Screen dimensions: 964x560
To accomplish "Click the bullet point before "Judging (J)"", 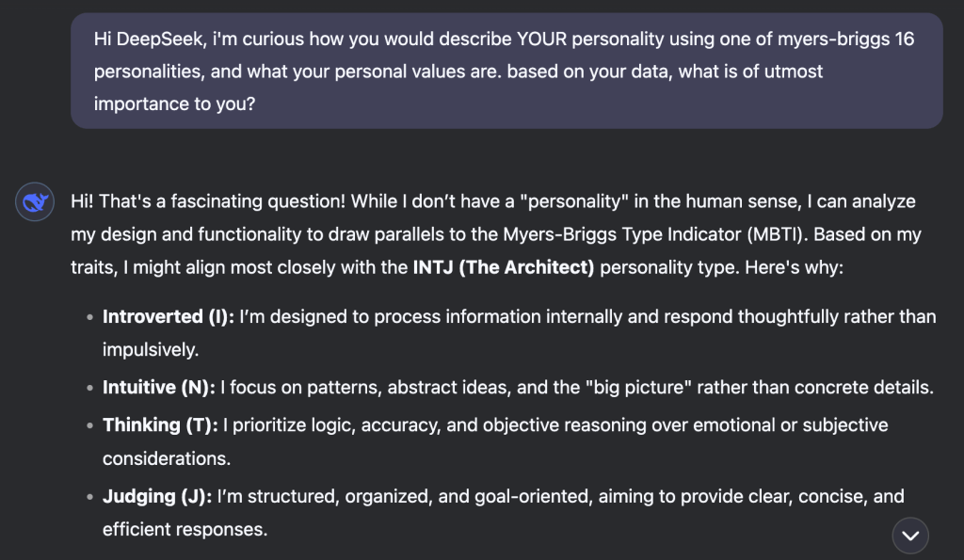I will tap(90, 497).
